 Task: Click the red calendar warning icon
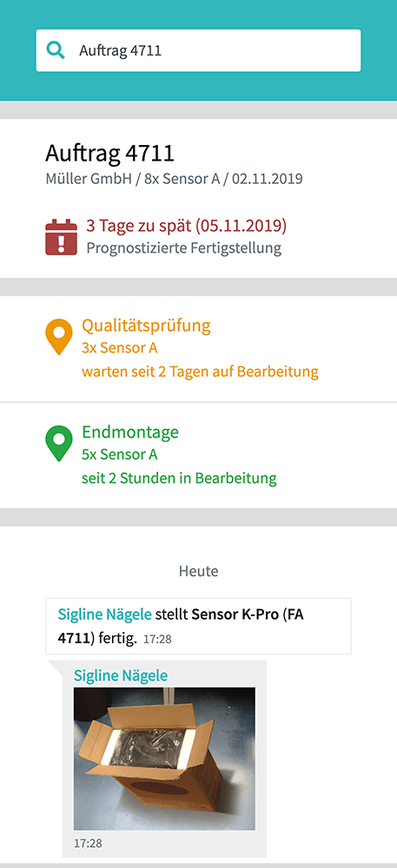tap(61, 237)
